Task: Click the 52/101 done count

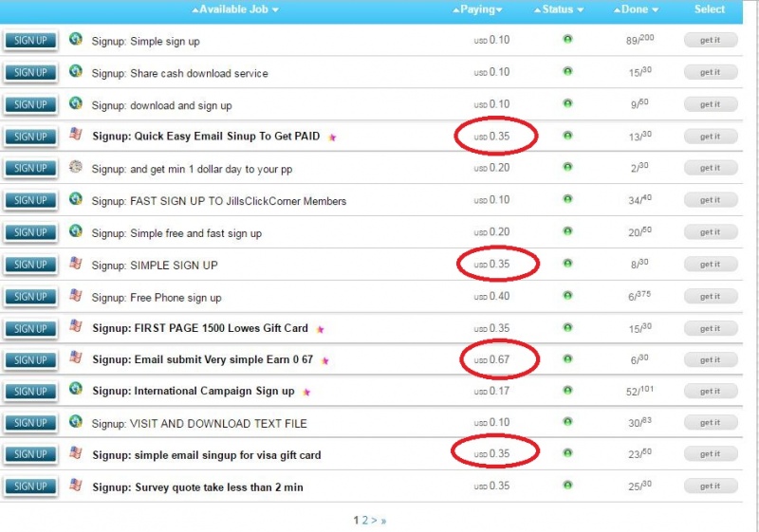Action: (x=639, y=391)
